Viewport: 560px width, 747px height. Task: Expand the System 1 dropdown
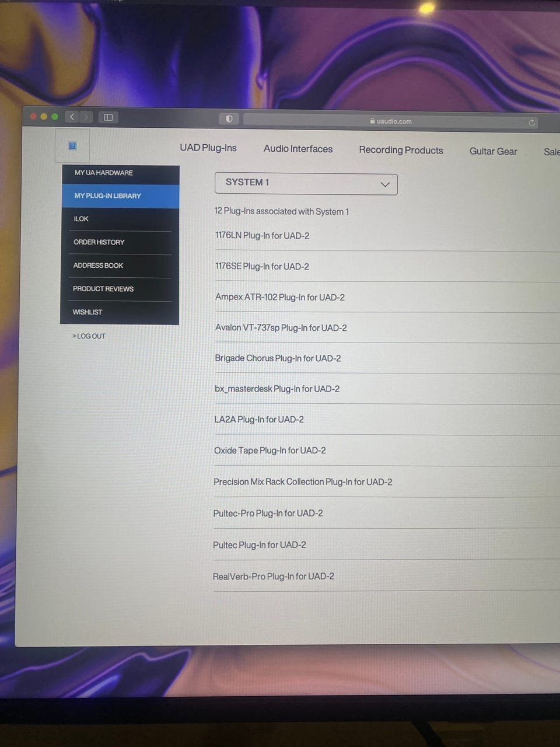coord(306,183)
